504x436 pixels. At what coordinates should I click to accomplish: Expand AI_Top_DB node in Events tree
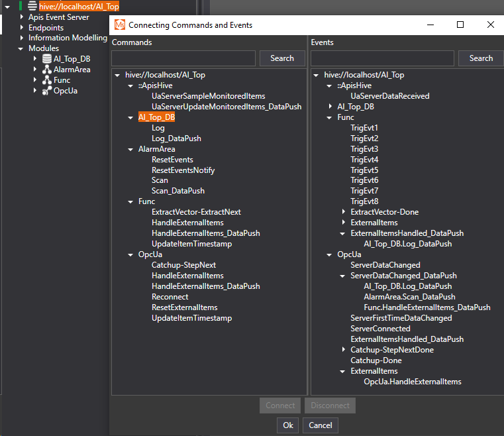tap(330, 107)
